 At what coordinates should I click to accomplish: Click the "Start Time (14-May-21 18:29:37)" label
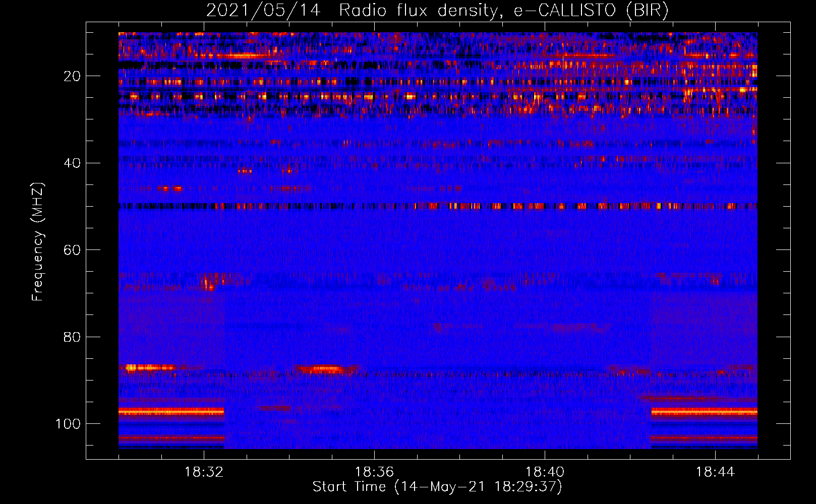pos(437,487)
